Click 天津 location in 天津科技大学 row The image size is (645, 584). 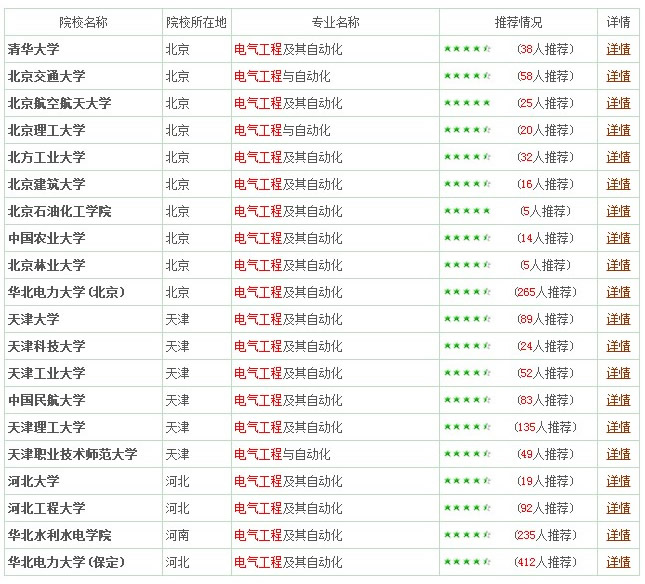click(177, 346)
